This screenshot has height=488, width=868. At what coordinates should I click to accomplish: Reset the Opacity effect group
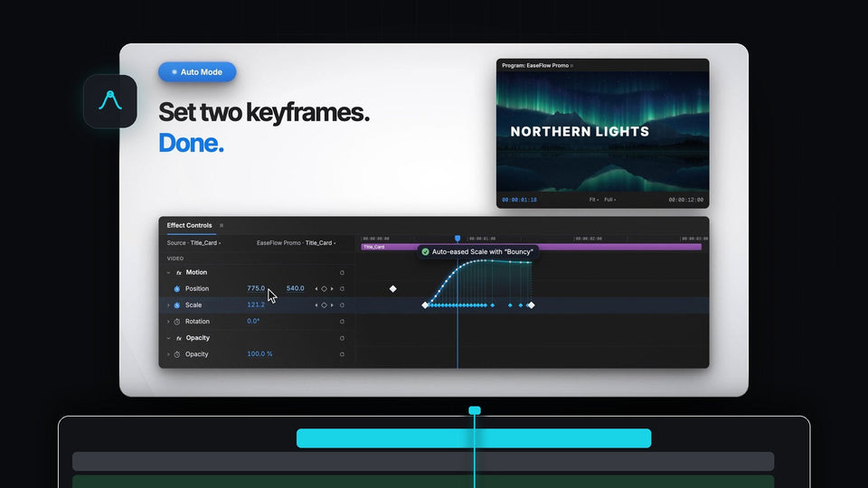(x=342, y=338)
